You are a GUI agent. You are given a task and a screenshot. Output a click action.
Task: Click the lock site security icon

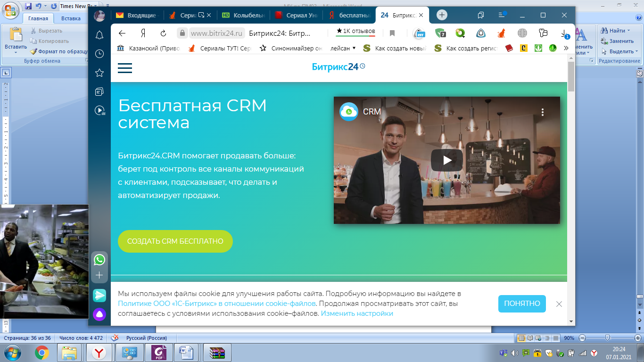[x=182, y=33]
